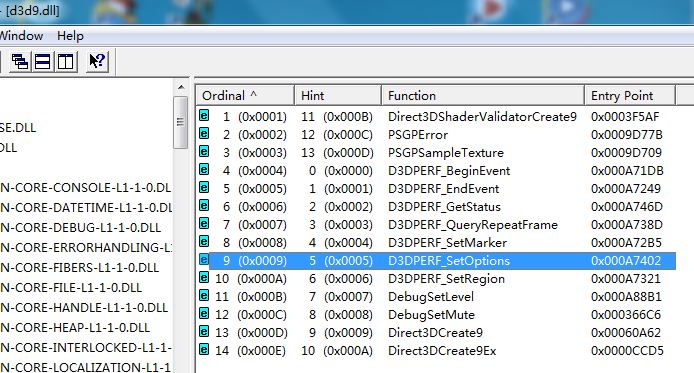Click export icon in PSGPError row
The width and height of the screenshot is (694, 373).
click(x=204, y=134)
